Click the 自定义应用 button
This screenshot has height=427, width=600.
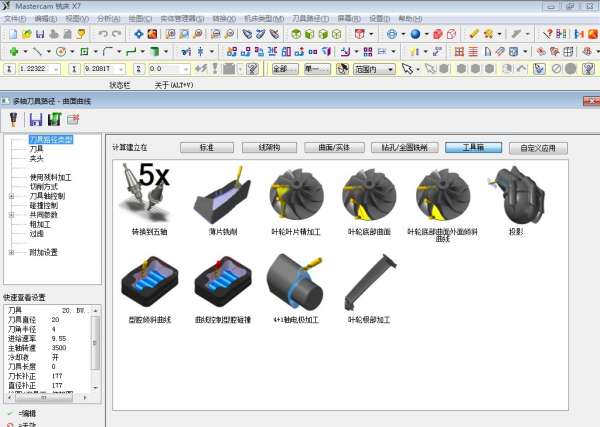(538, 148)
